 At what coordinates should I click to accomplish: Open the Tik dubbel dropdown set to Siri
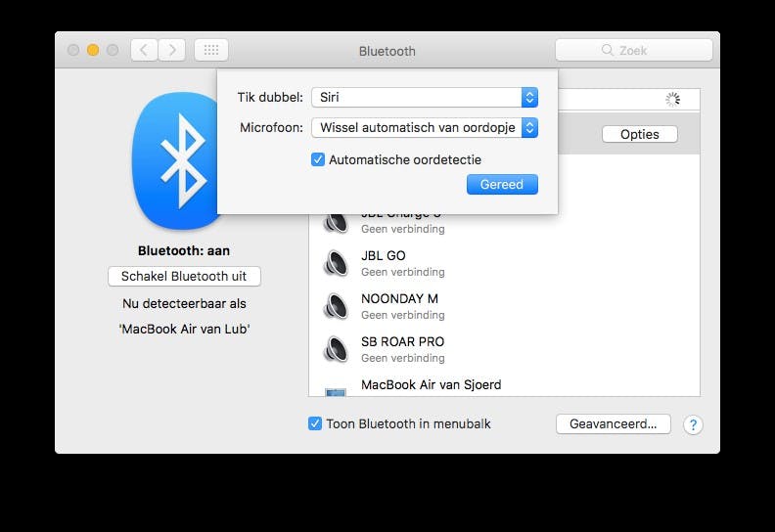(x=425, y=98)
